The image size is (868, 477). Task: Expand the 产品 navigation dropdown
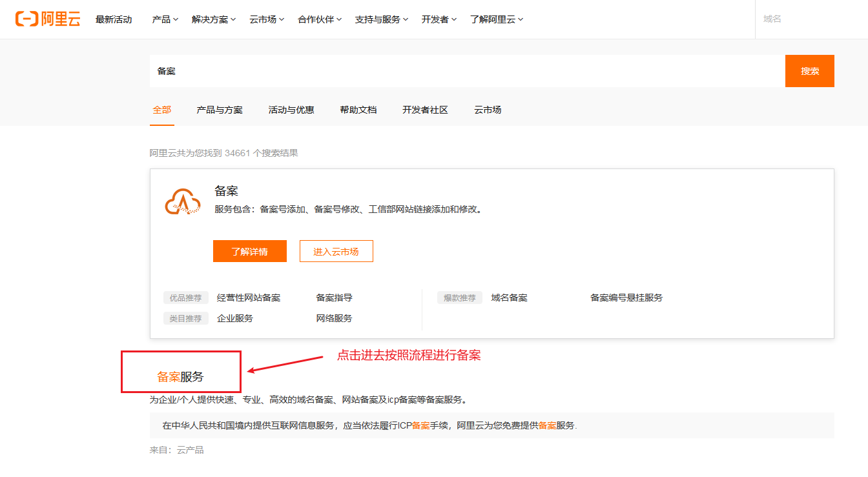point(164,19)
